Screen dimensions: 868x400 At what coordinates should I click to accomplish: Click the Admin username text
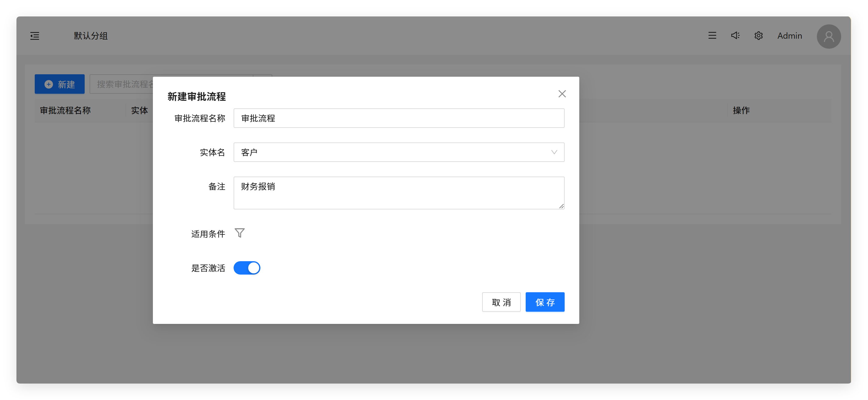click(x=789, y=36)
